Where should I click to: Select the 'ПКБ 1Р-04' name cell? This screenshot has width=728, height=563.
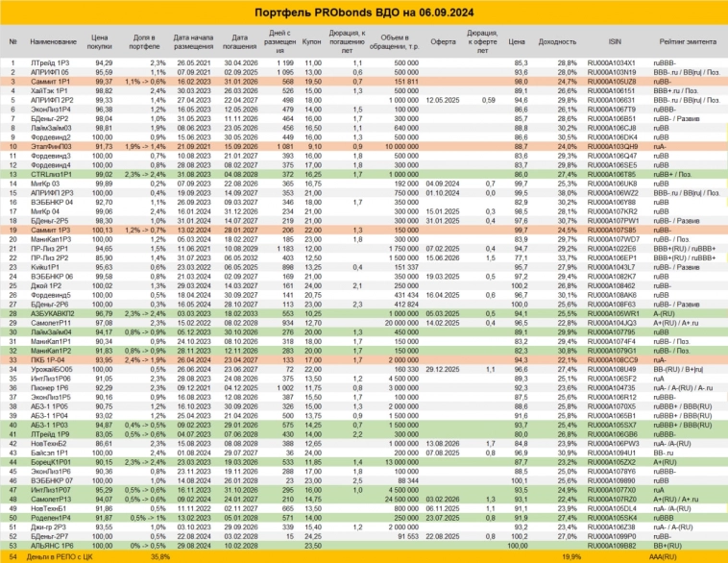coord(48,360)
